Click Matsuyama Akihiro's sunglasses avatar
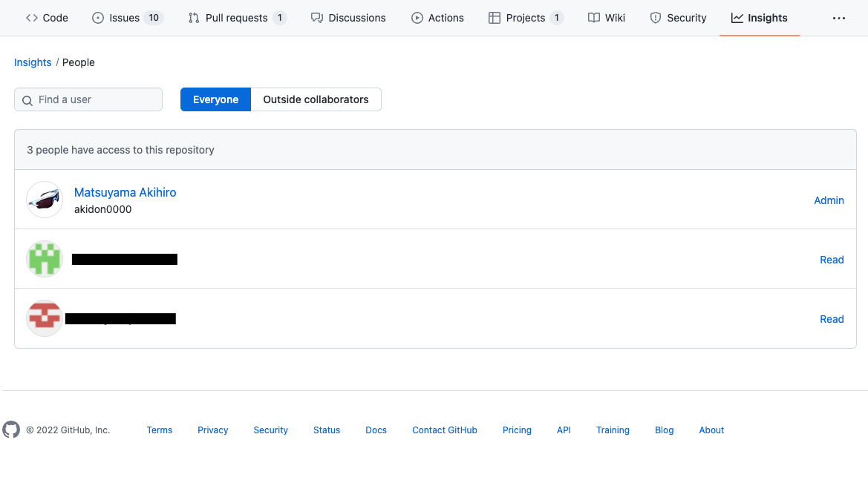 (45, 200)
